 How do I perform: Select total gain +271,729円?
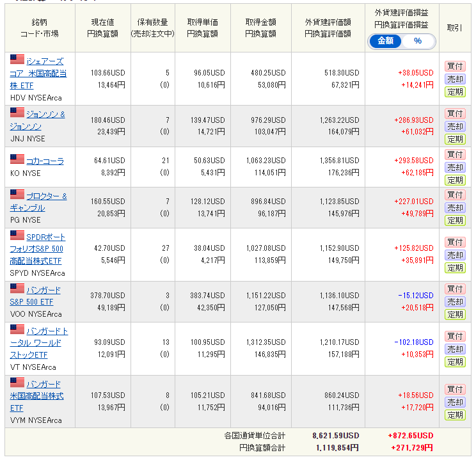click(412, 448)
